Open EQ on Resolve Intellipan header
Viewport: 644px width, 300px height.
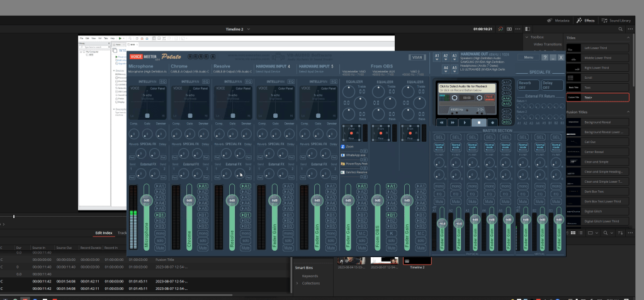tap(249, 82)
